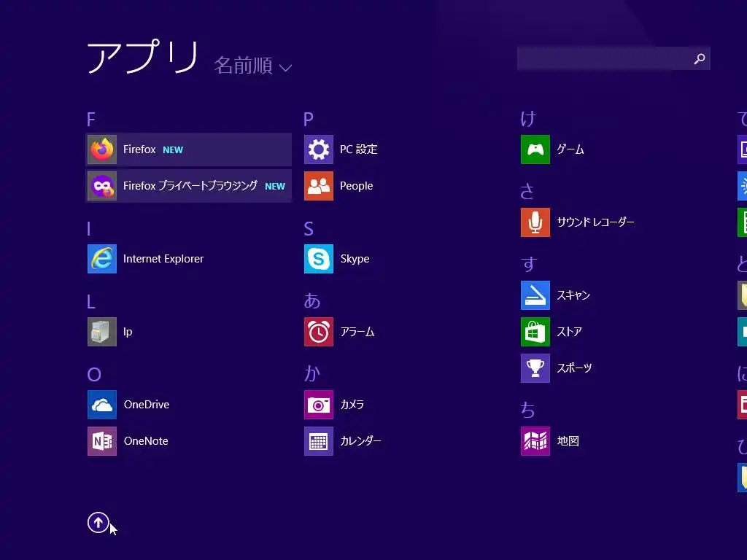Open the スキャン scanner icon
Screen dimensions: 747x560
pos(535,295)
